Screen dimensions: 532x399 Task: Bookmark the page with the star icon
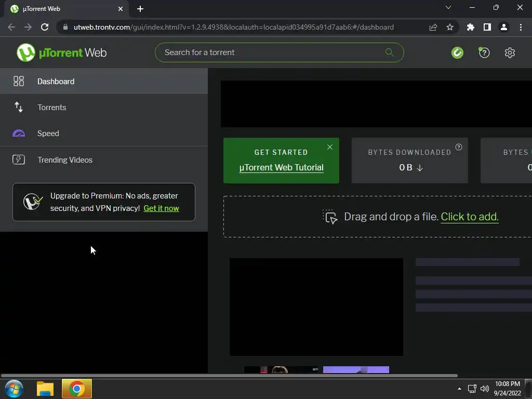450,27
